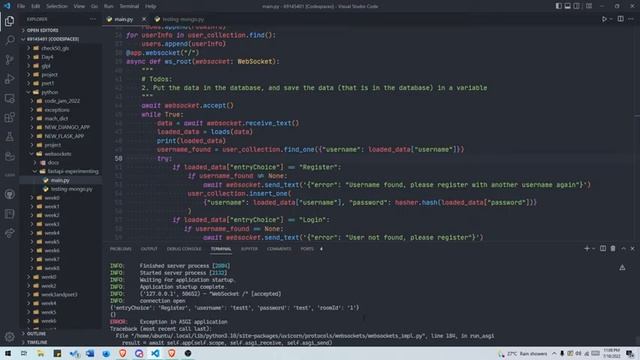Open the Remote Explorer view
640x360 pixels.
coord(9,98)
